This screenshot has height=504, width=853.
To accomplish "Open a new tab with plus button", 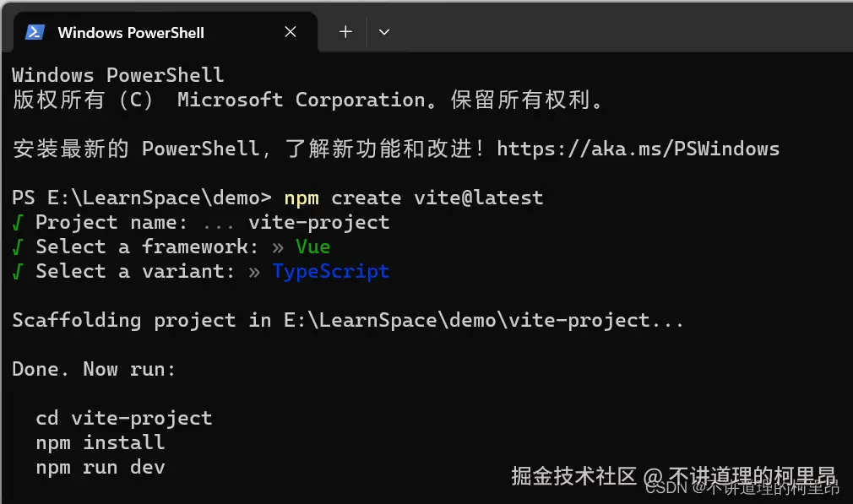I will point(345,32).
